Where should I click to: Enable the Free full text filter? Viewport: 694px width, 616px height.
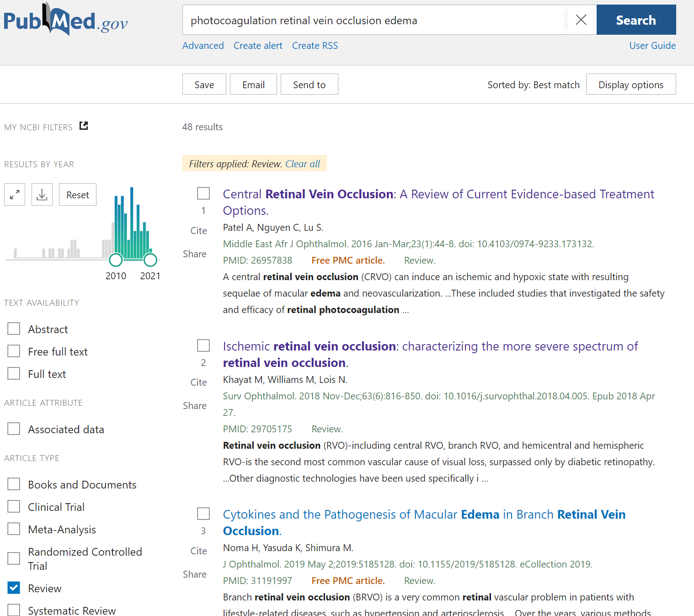[x=14, y=351]
